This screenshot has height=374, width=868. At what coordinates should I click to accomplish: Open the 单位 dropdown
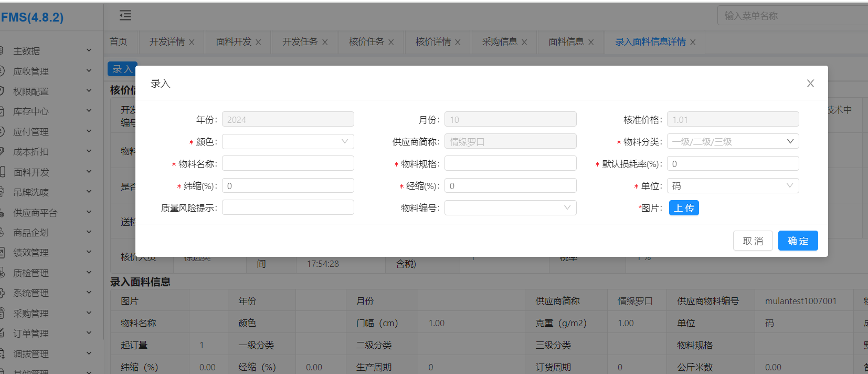pyautogui.click(x=733, y=186)
